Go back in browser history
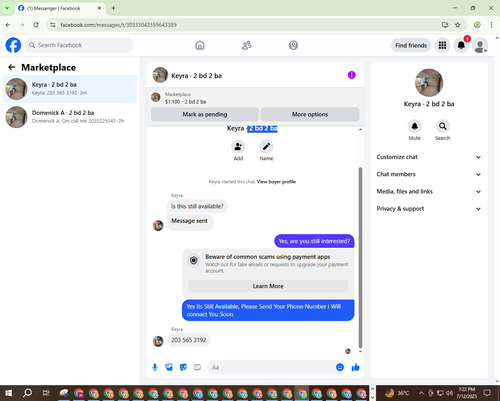This screenshot has width=500, height=401. [8, 25]
